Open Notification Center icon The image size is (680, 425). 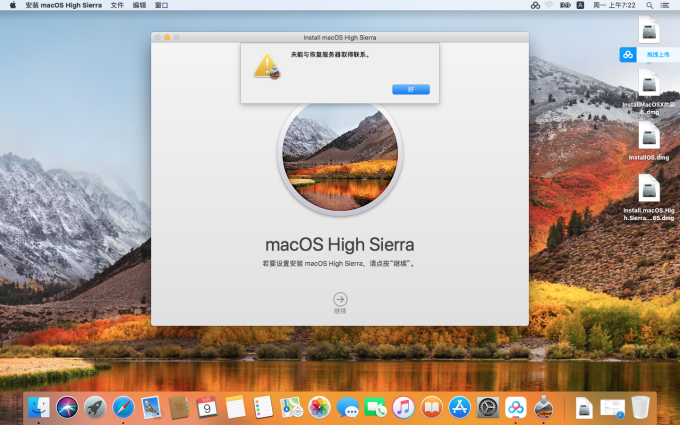[x=664, y=5]
